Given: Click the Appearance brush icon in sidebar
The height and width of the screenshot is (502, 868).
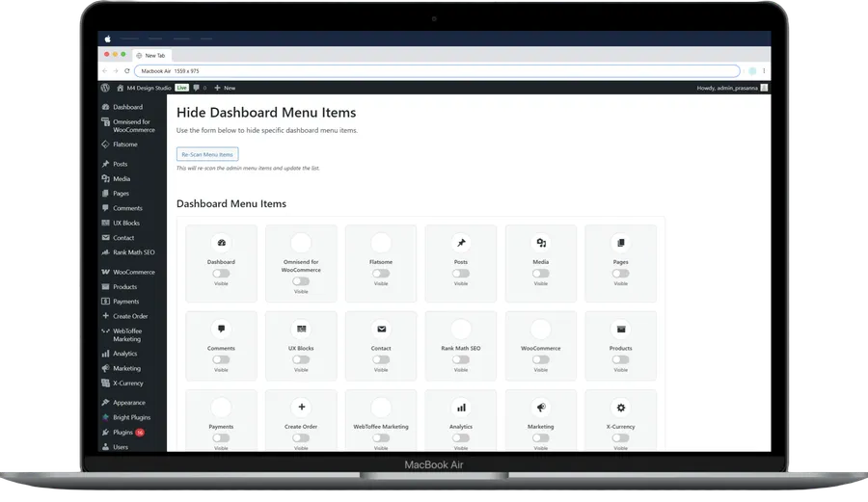Looking at the screenshot, I should coord(105,403).
